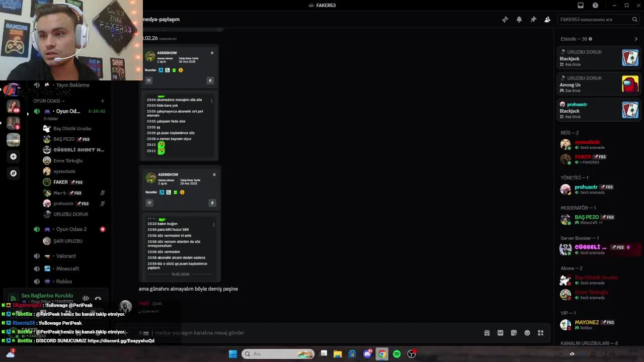Add a channel with the OYUN ODASI plus
Image resolution: width=644 pixels, height=362 pixels.
[x=103, y=101]
